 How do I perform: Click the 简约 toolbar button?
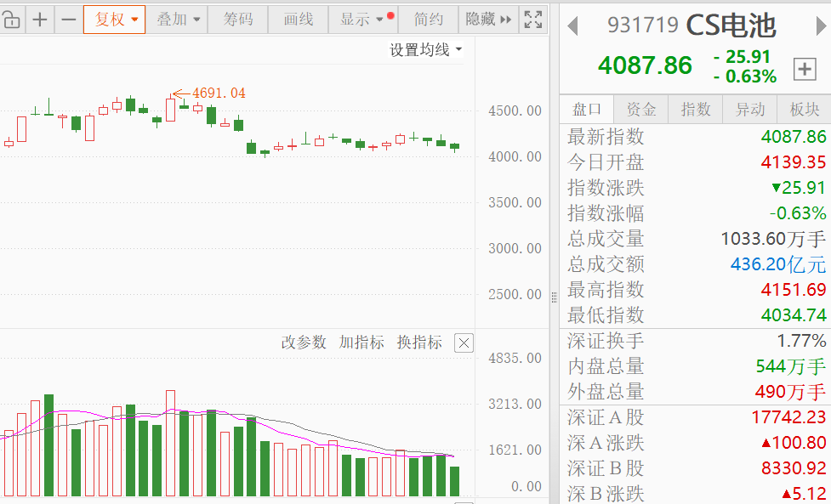(428, 20)
